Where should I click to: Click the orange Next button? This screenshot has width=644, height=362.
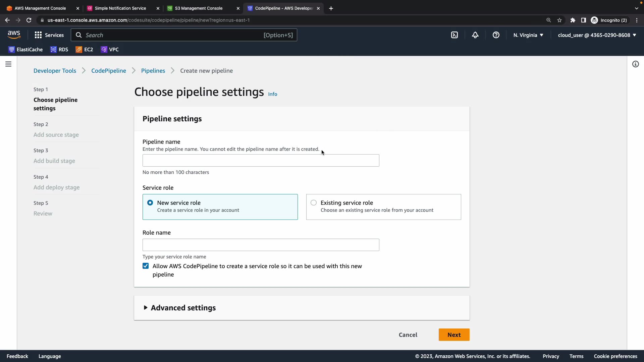453,335
